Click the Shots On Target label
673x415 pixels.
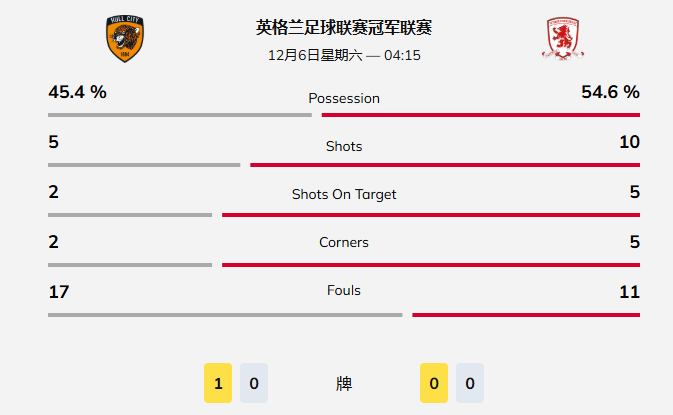click(344, 194)
